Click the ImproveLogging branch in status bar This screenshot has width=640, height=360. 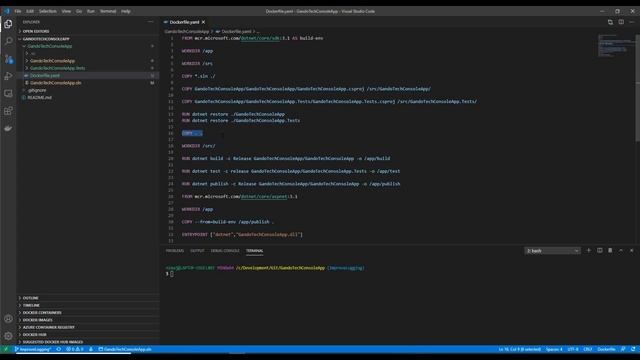pos(33,349)
